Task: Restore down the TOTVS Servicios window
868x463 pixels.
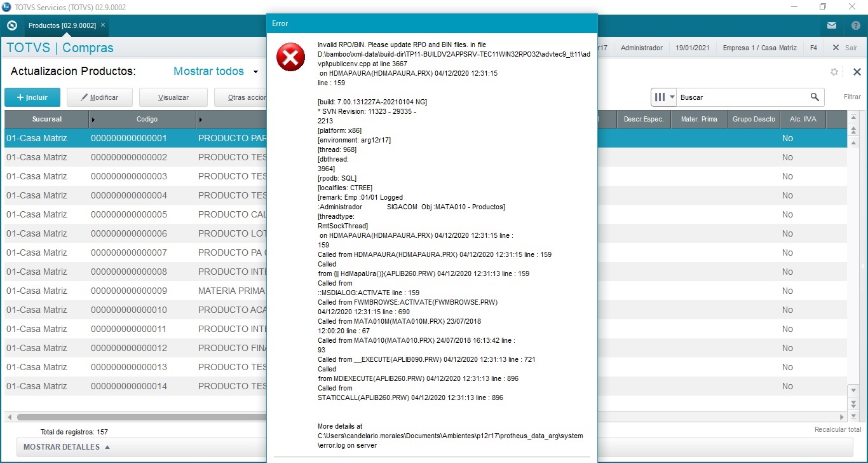Action: click(823, 6)
